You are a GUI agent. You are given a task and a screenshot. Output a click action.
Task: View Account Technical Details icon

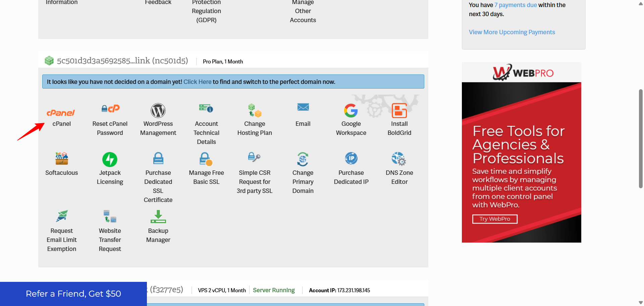pos(206,108)
